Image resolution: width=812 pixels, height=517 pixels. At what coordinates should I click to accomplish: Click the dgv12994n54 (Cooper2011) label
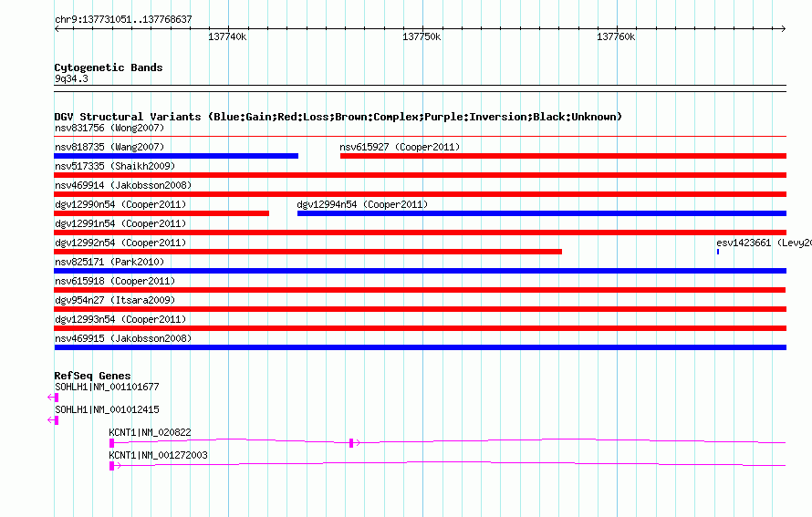(x=362, y=204)
